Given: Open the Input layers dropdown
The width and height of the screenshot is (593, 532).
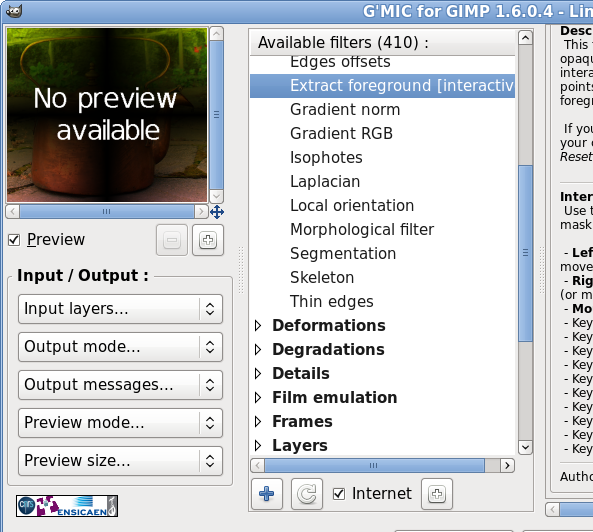Looking at the screenshot, I should (x=120, y=309).
